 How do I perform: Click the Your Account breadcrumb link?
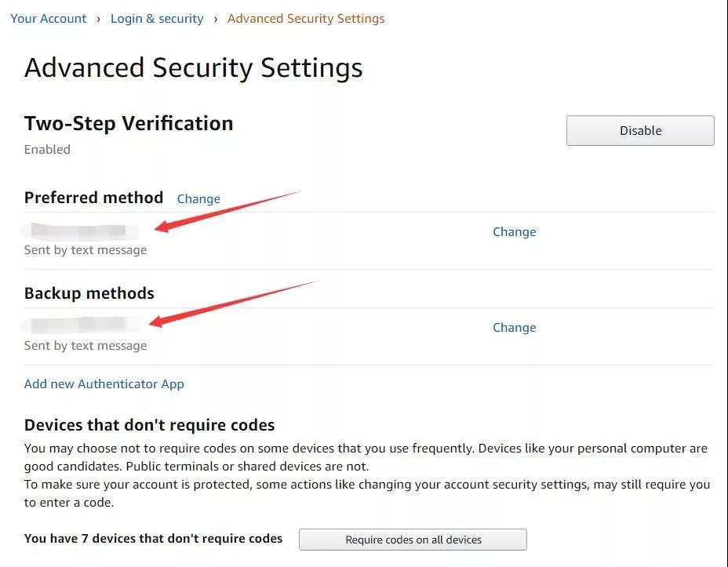click(49, 18)
